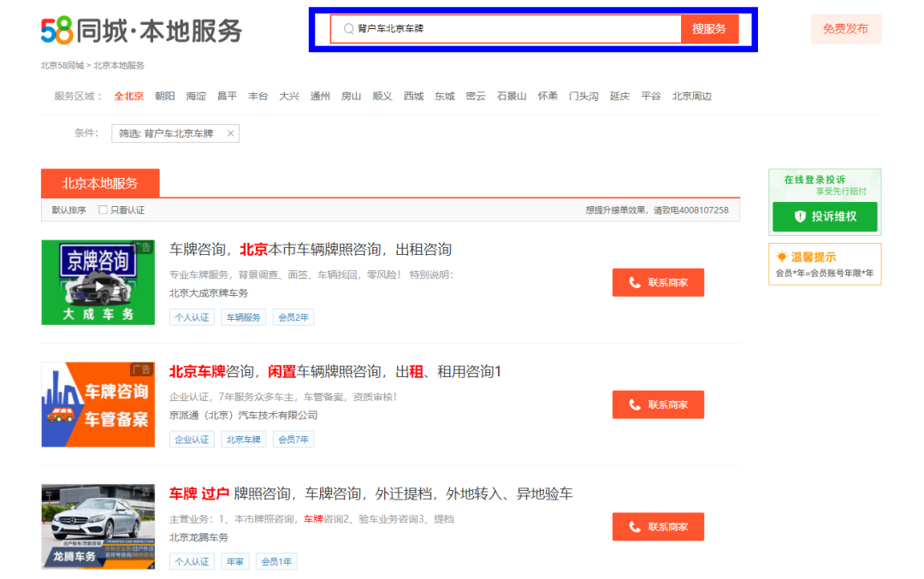This screenshot has width=924, height=579.
Task: Open the 北京58同城 breadcrumb link
Action: point(62,65)
